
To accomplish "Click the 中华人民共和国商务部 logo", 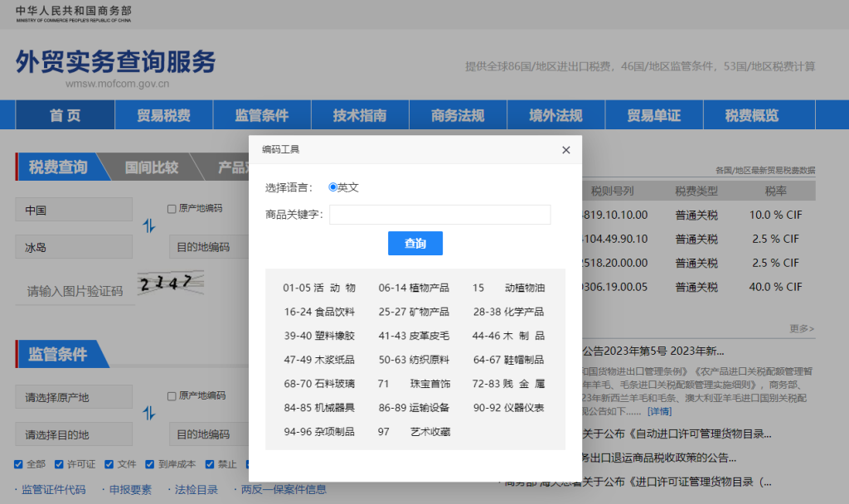I will point(73,13).
